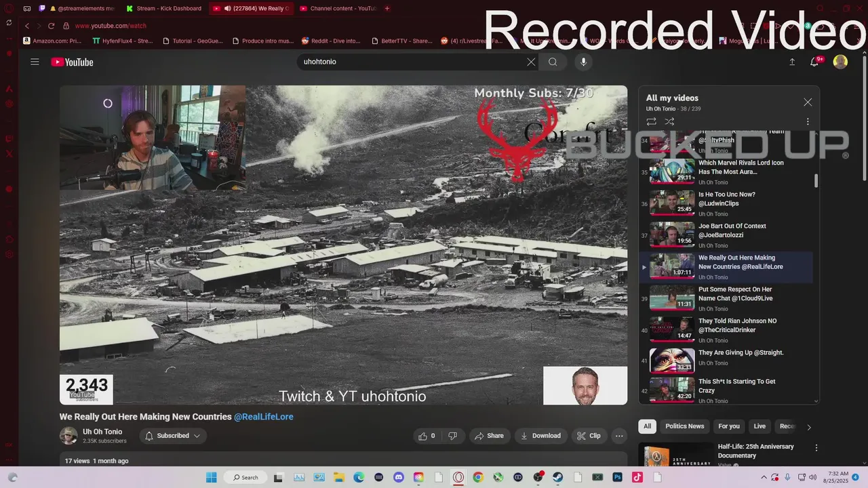Start voice search with microphone
868x488 pixels.
click(x=583, y=62)
